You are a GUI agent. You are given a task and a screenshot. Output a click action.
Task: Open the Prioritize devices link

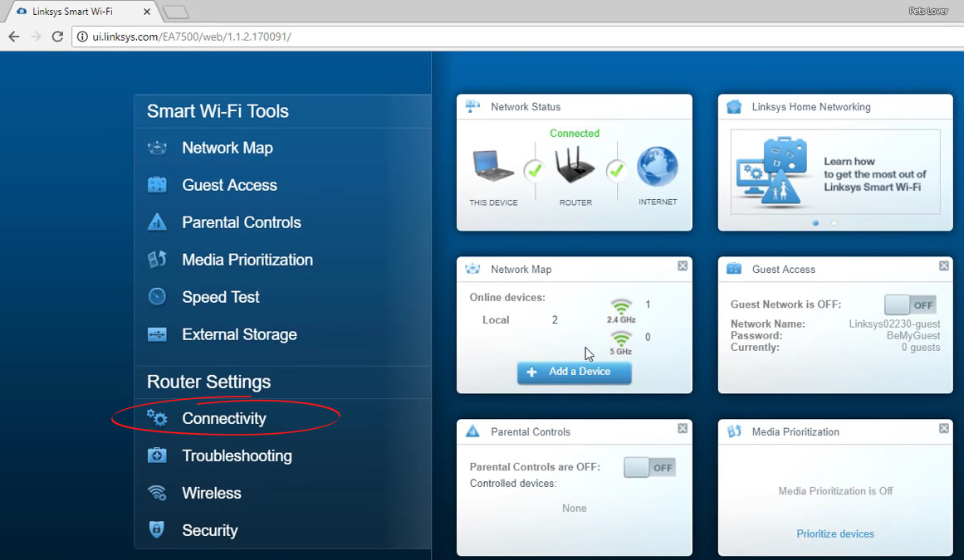click(834, 533)
